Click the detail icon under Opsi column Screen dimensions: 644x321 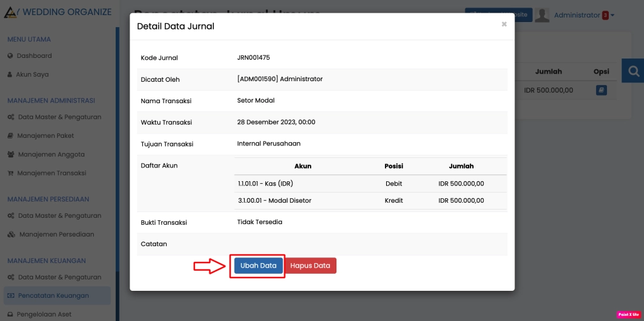pos(601,90)
